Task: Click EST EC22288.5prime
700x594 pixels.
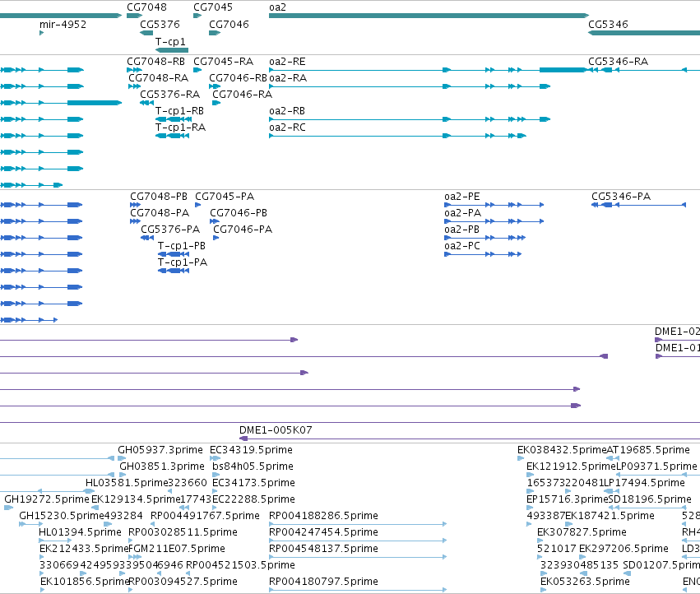Action: tap(253, 499)
